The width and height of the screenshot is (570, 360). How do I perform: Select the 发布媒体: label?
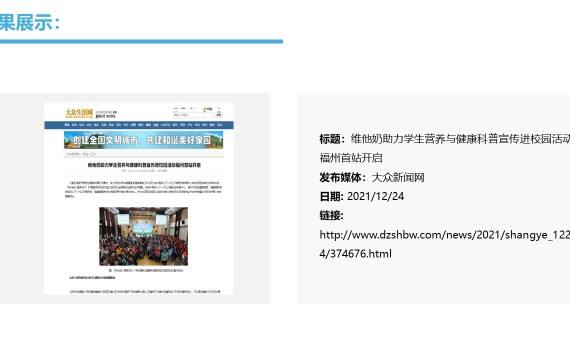pos(343,177)
